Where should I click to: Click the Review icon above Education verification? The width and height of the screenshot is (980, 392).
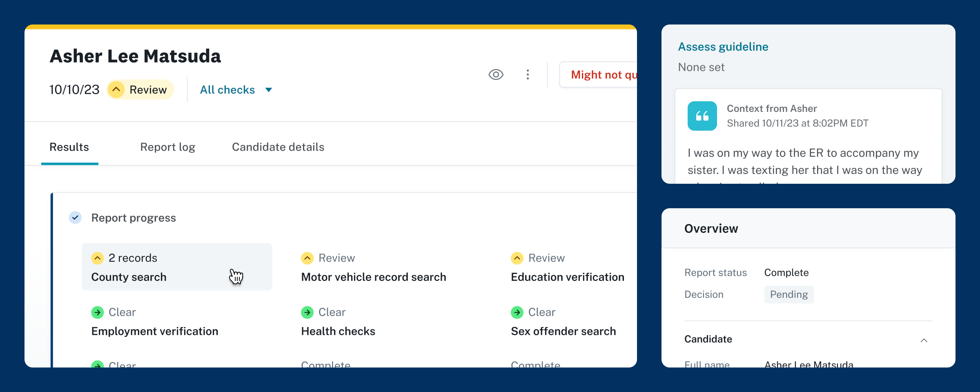click(x=517, y=258)
